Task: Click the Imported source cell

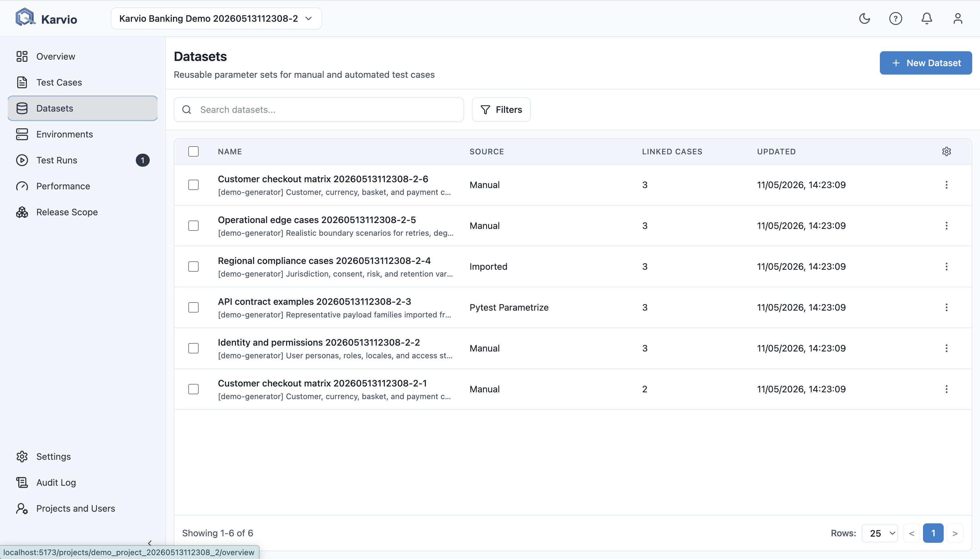Action: [488, 267]
